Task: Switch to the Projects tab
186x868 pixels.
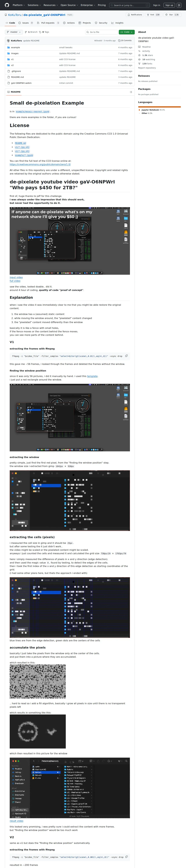Action: (85, 23)
